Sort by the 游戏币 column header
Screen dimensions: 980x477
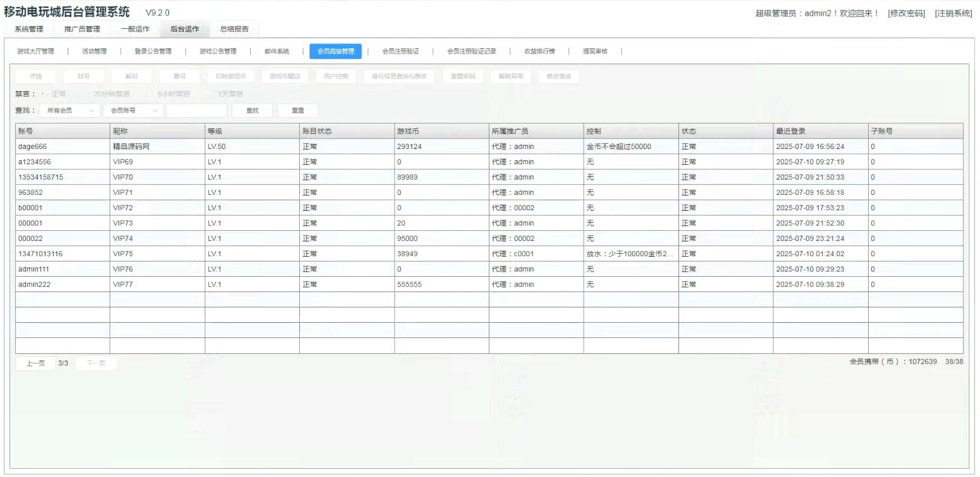point(408,131)
